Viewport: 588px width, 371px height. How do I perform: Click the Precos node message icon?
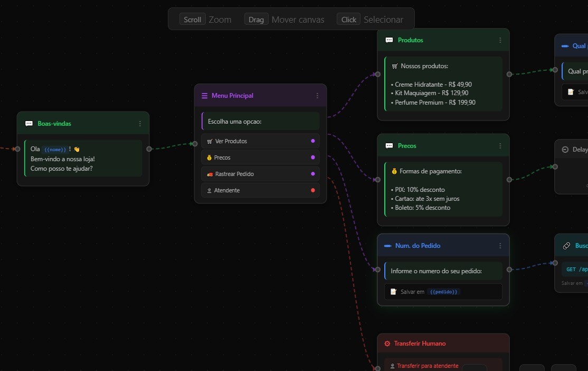pos(389,146)
